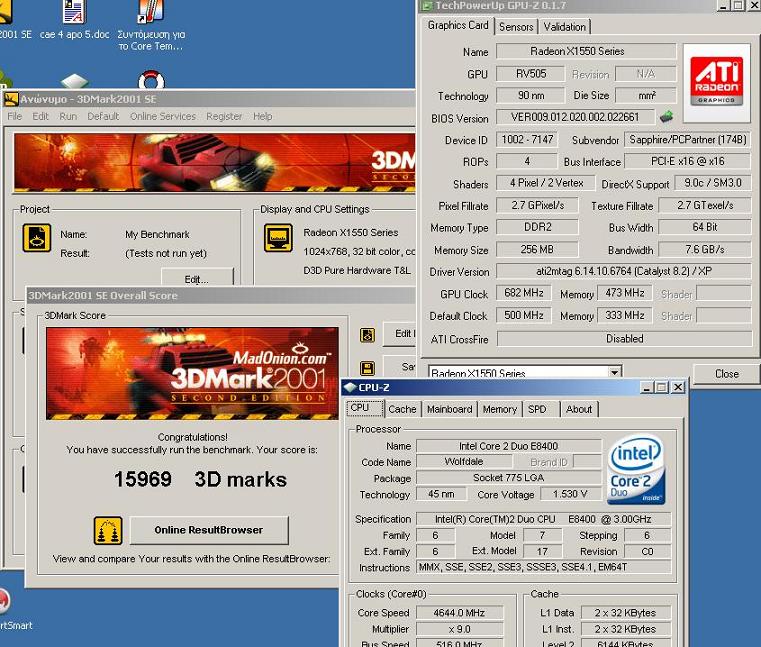Open the File menu in 3DMark2001
This screenshot has height=647, width=761.
[x=15, y=116]
